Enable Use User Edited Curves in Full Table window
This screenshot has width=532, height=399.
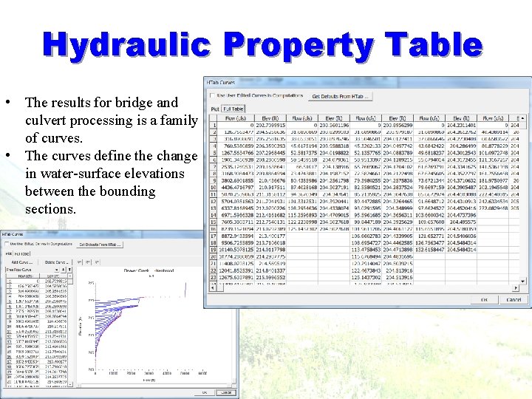(212, 95)
